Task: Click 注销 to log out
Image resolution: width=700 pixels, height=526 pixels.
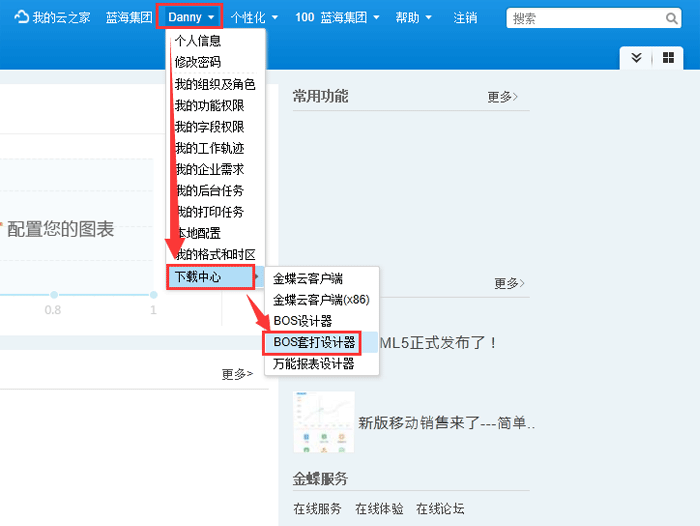Action: [465, 17]
